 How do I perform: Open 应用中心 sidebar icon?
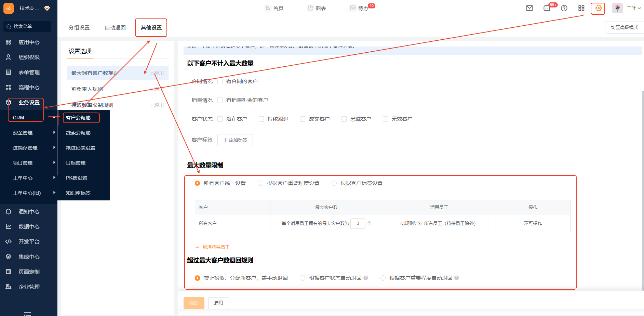(9, 42)
